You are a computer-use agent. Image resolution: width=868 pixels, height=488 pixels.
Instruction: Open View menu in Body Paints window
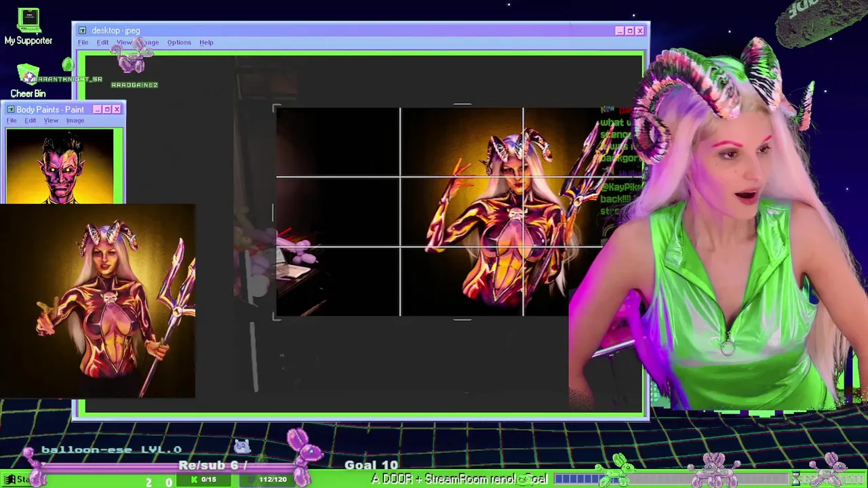point(51,121)
